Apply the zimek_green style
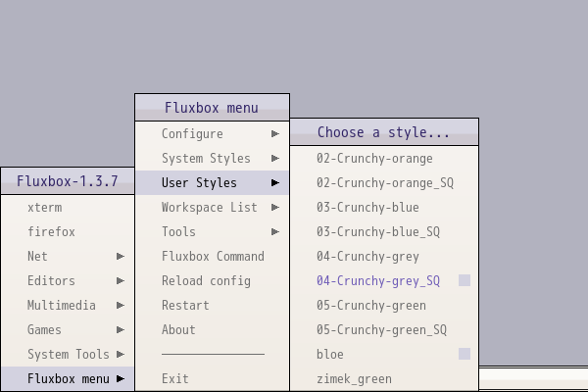This screenshot has width=588, height=392. pyautogui.click(x=384, y=379)
